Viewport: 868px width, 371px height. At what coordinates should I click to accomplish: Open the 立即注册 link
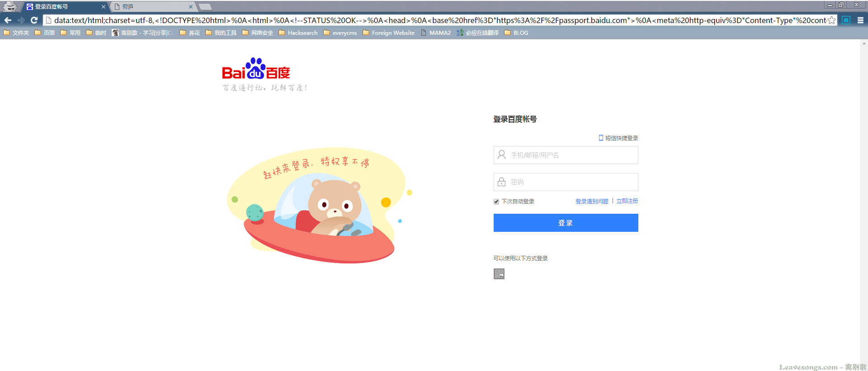[627, 201]
